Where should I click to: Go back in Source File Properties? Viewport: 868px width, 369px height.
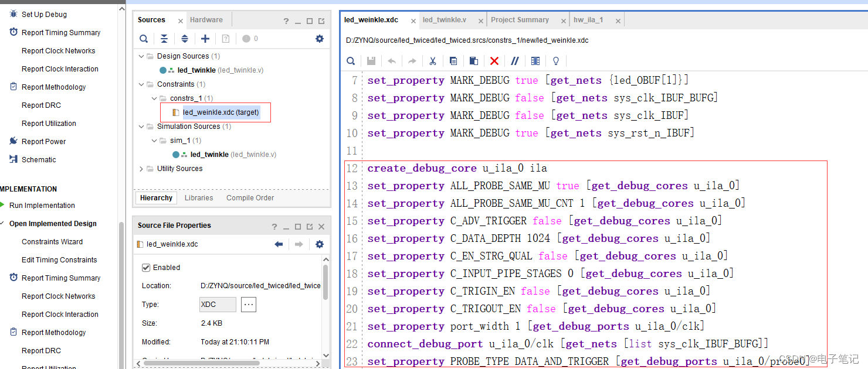279,244
